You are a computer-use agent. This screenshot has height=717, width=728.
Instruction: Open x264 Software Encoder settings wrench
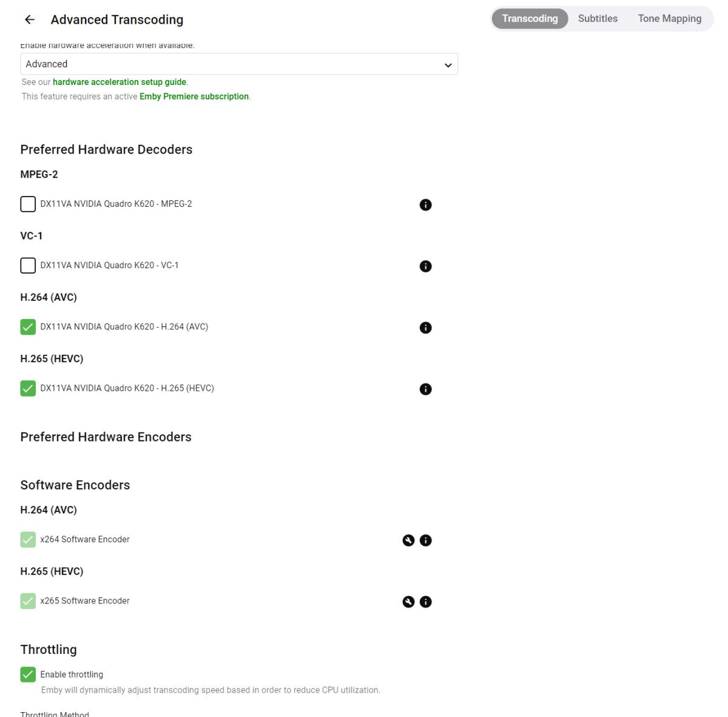408,540
